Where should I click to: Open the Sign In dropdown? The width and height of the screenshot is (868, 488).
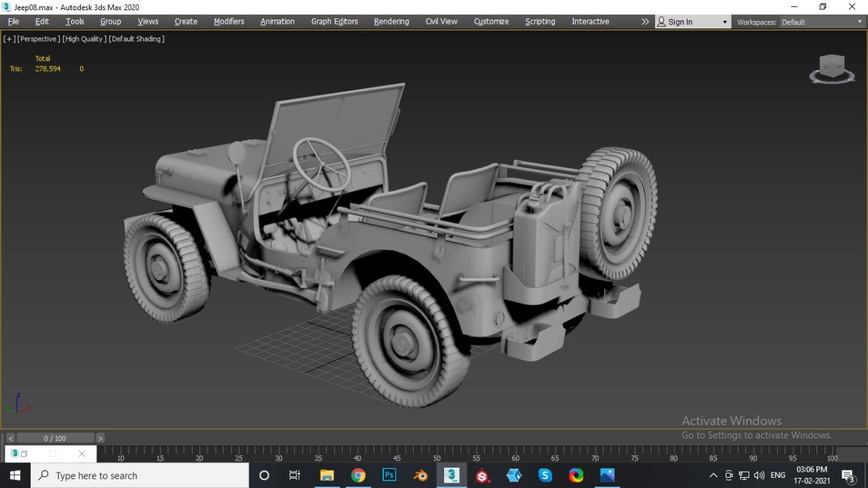[x=692, y=22]
